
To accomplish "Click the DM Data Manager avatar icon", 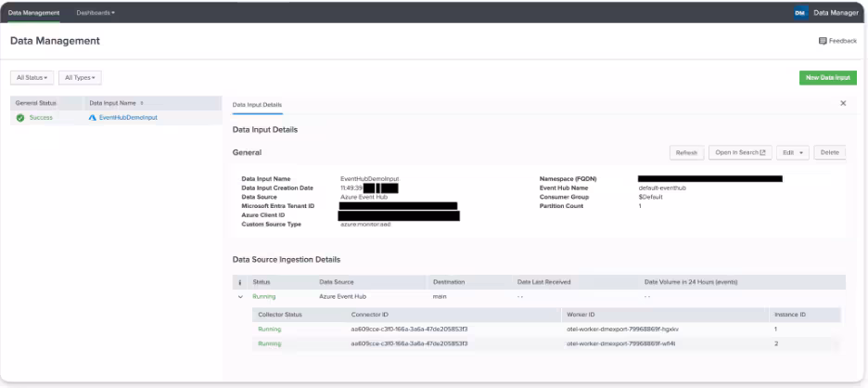I will pos(800,13).
